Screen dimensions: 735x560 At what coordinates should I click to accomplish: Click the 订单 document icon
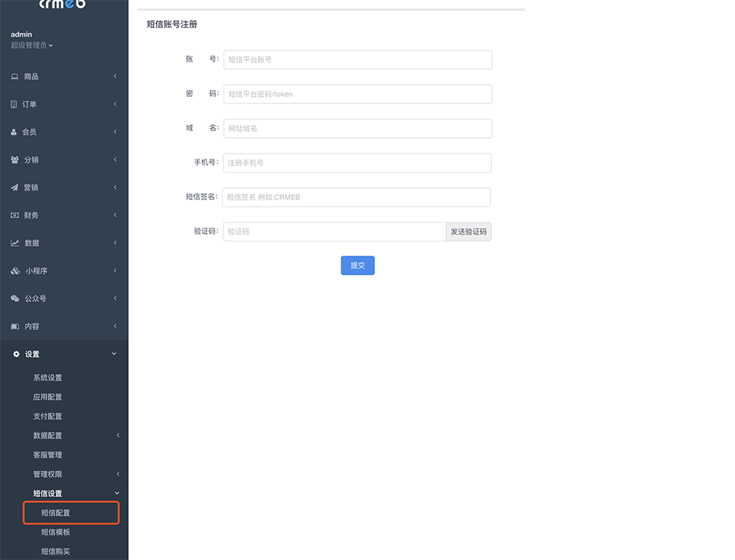[x=13, y=104]
